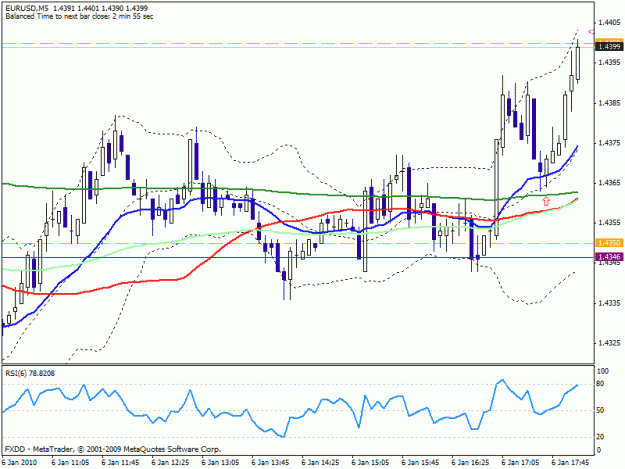Click the 1.4325 price axis label

coord(609,343)
